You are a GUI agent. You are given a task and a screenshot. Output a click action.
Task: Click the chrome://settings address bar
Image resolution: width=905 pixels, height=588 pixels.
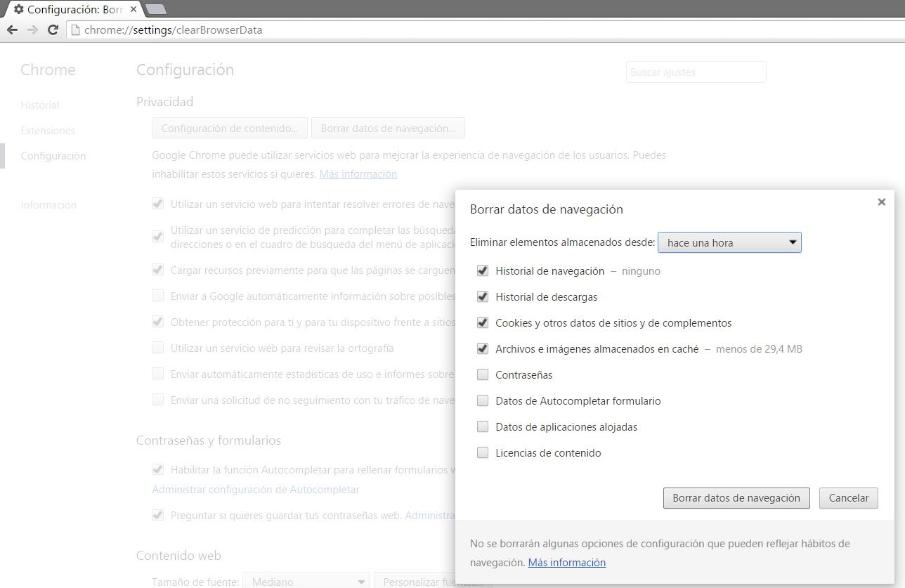[485, 30]
